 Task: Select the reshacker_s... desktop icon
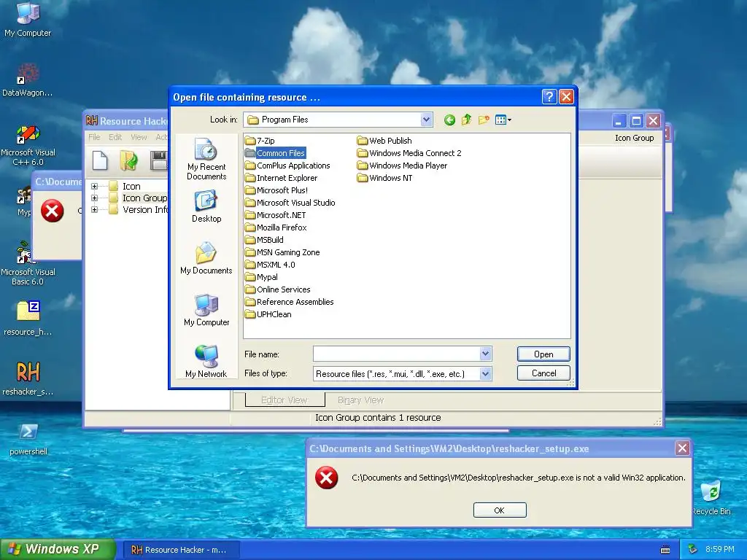[x=28, y=378]
